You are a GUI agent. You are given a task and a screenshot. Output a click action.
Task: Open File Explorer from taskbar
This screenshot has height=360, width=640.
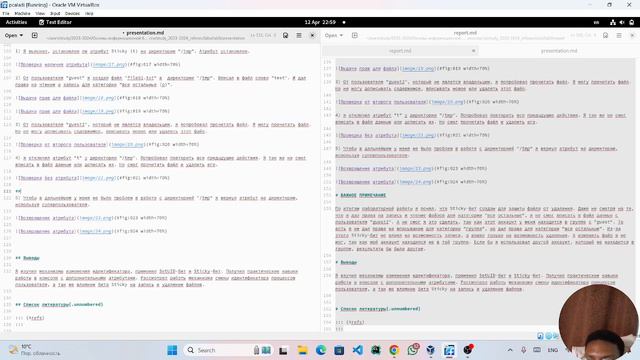(x=302, y=350)
